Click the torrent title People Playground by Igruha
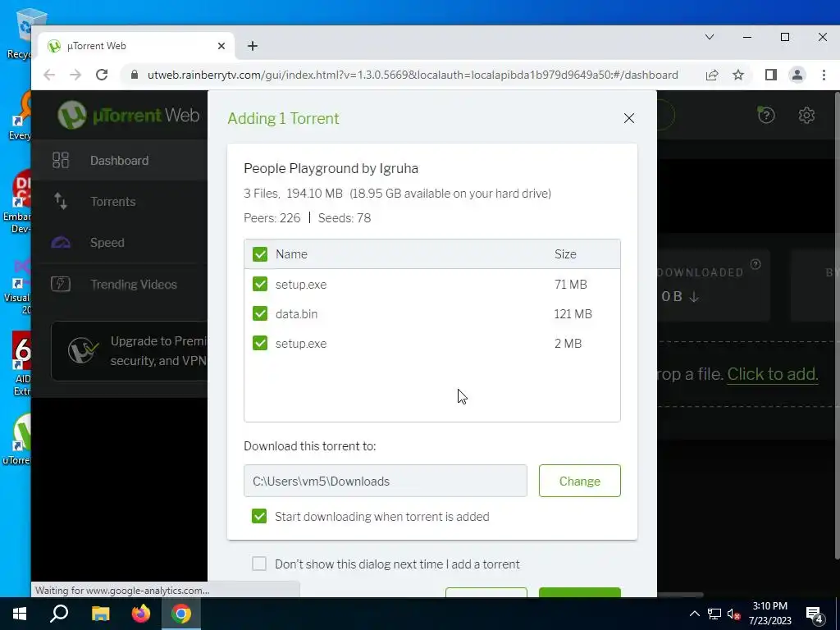This screenshot has width=840, height=630. point(331,168)
